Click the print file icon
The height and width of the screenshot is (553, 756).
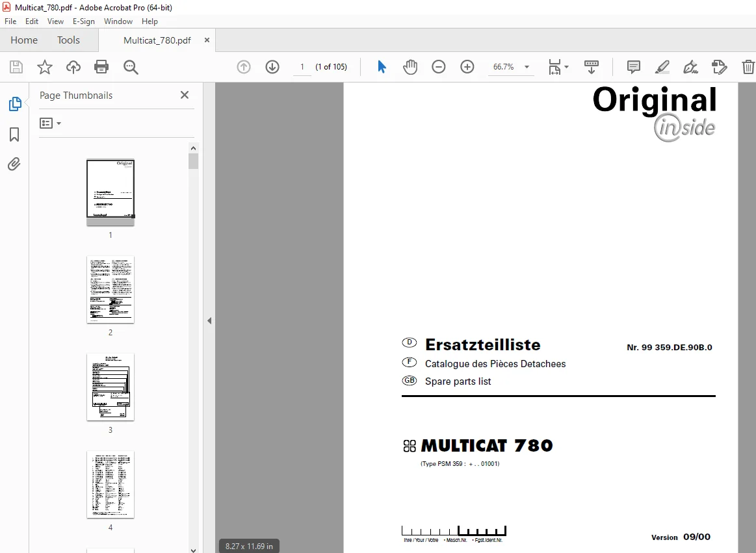tap(101, 66)
